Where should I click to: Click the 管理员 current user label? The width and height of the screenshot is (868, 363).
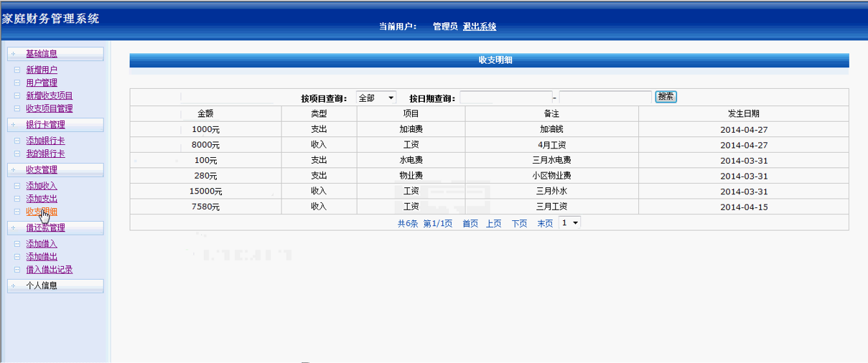coord(445,27)
